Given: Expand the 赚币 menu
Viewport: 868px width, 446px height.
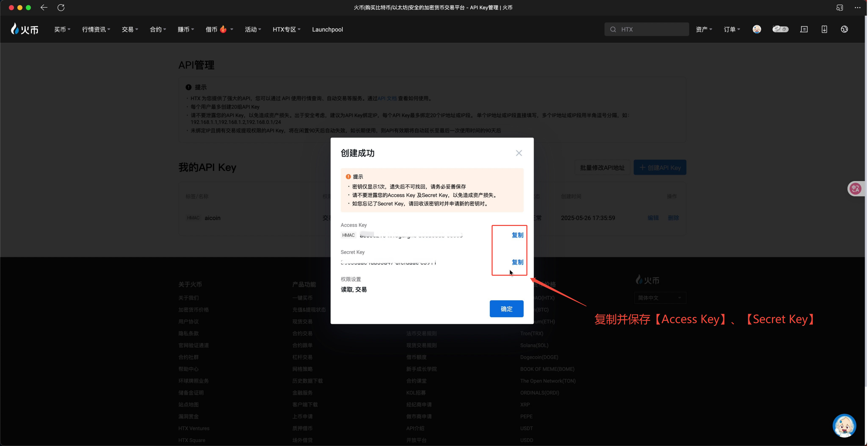Looking at the screenshot, I should coord(186,30).
